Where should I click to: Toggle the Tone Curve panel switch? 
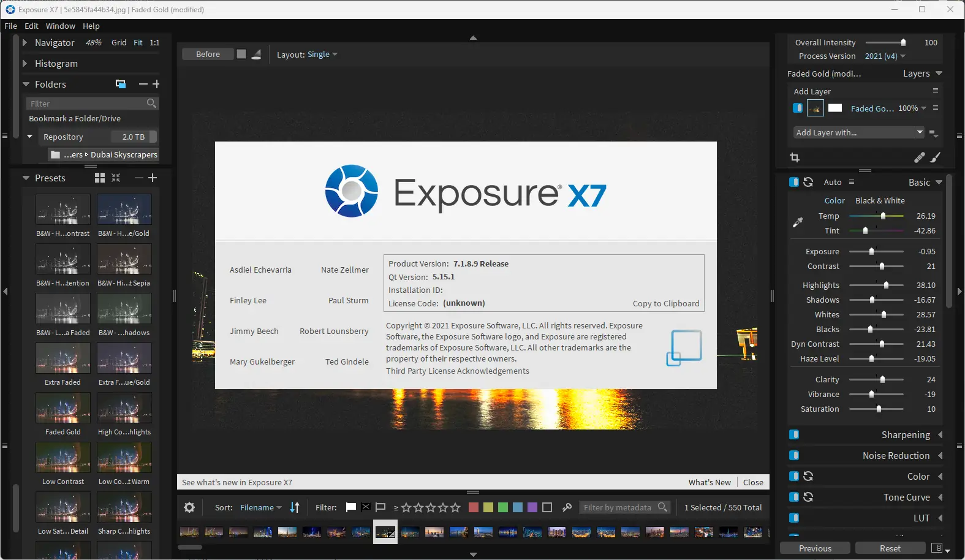pos(794,497)
